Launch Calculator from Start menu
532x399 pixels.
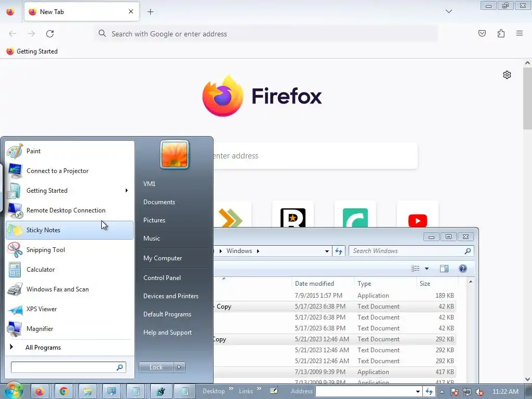coord(70,270)
